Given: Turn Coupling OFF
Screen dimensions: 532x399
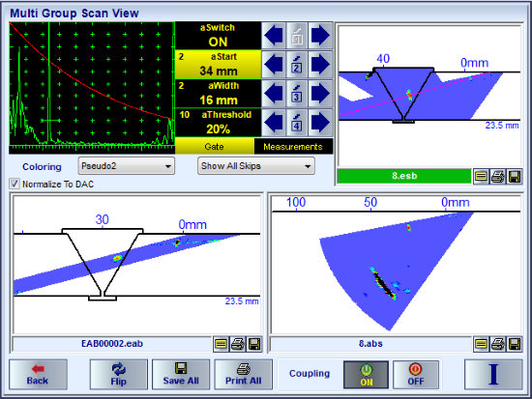Looking at the screenshot, I should tap(416, 375).
